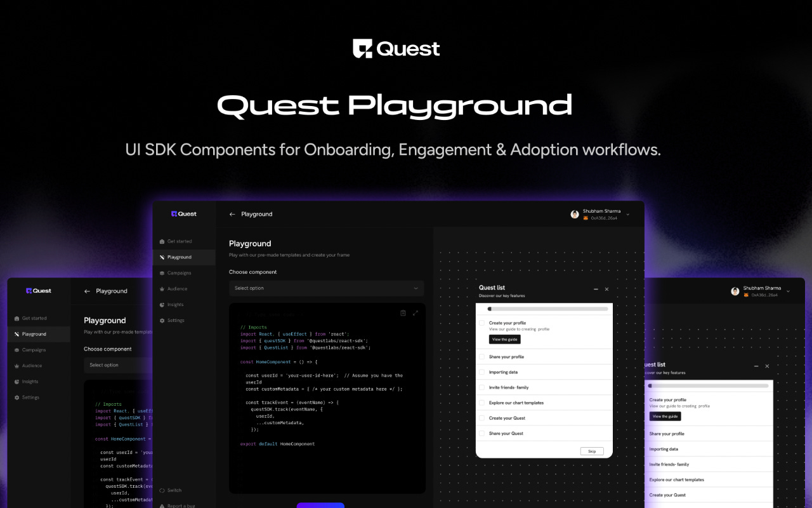Open Campaigns in center window sidebar

click(x=179, y=273)
